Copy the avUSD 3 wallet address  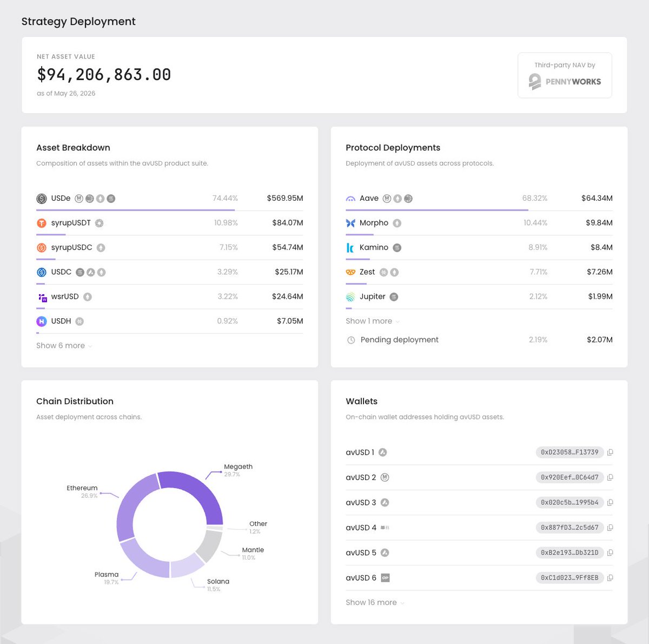tap(610, 502)
